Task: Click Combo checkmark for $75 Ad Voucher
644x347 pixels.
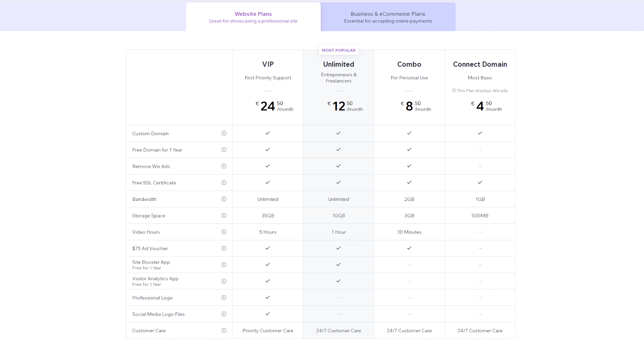Action: [409, 248]
